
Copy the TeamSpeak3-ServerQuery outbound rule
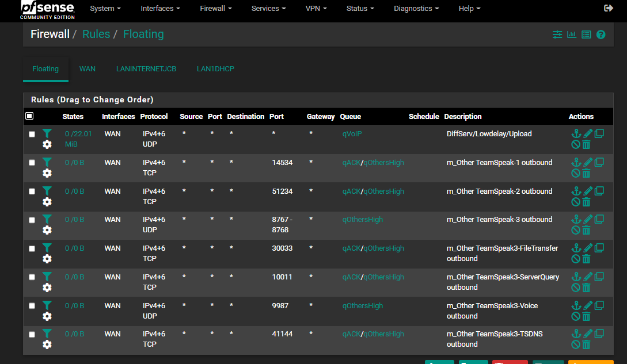point(599,277)
